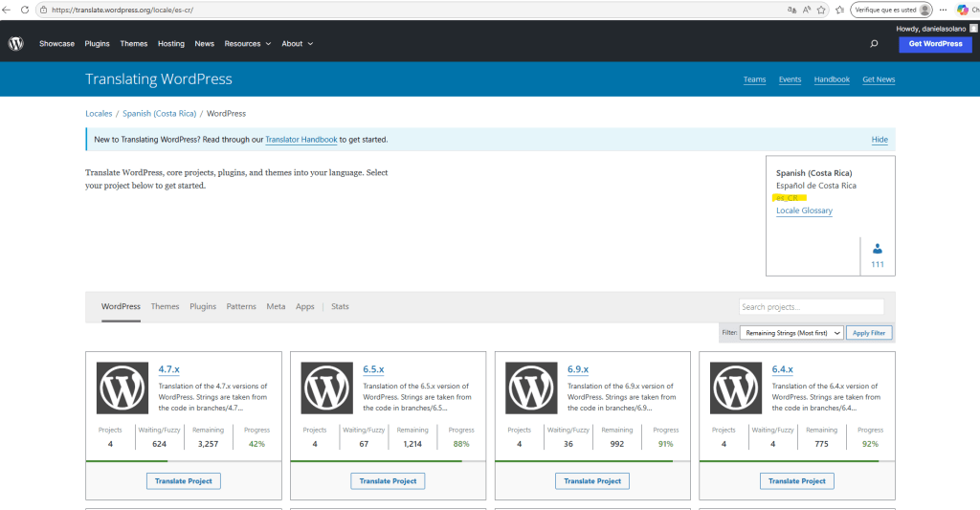Switch to the Stats tab
This screenshot has height=510, width=980.
point(340,306)
